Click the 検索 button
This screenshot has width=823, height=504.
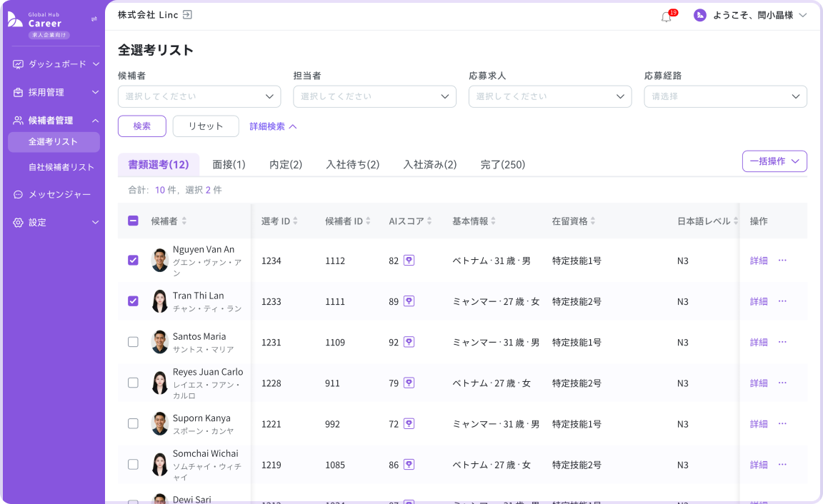[x=142, y=126]
